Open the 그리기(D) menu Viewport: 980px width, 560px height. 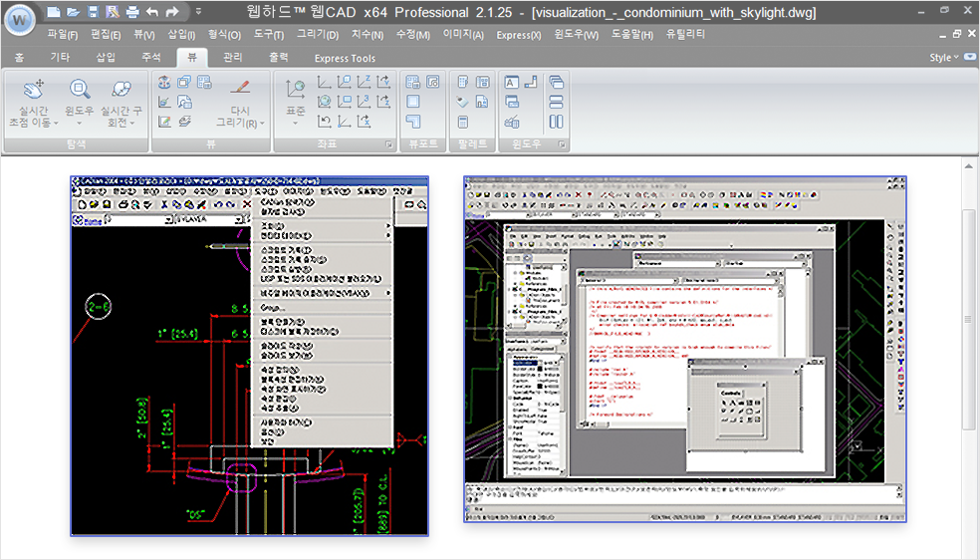[318, 34]
